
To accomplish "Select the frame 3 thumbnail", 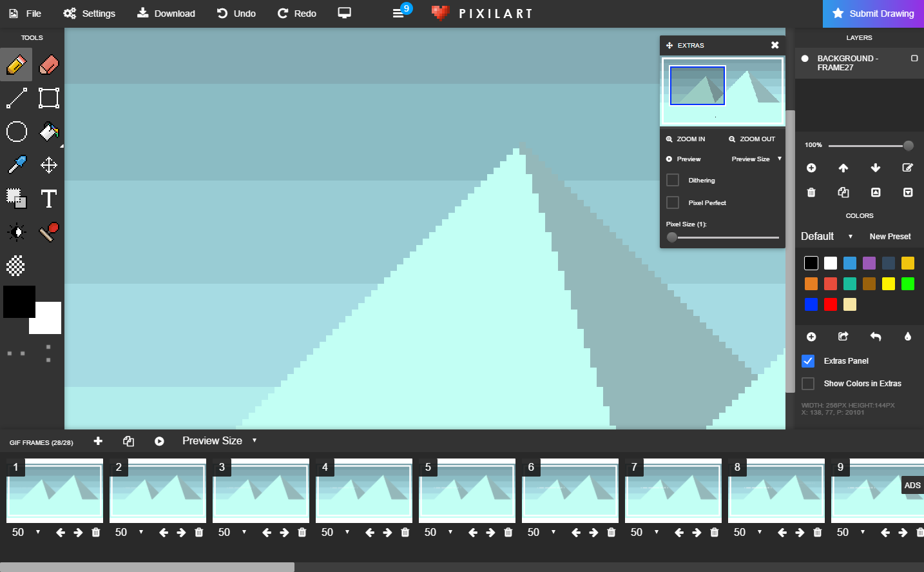I will click(x=260, y=491).
